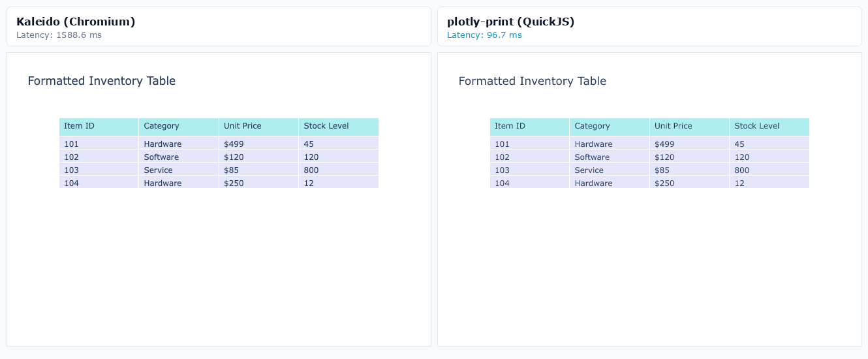Click $499 price in plotly-print table
Screen dimensions: 868x359
(689, 143)
